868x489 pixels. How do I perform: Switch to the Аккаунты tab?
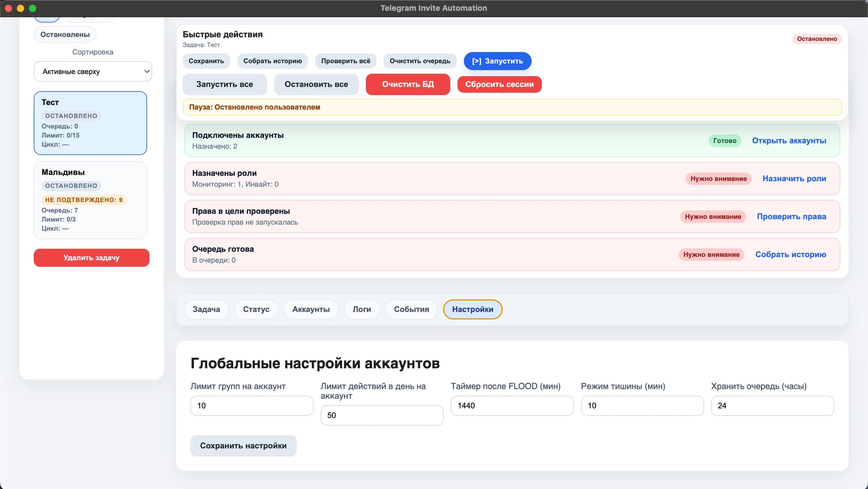(x=311, y=309)
